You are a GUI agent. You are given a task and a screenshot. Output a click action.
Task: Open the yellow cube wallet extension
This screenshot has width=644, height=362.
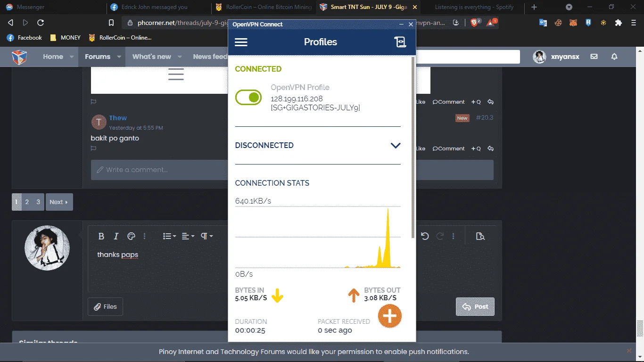603,23
